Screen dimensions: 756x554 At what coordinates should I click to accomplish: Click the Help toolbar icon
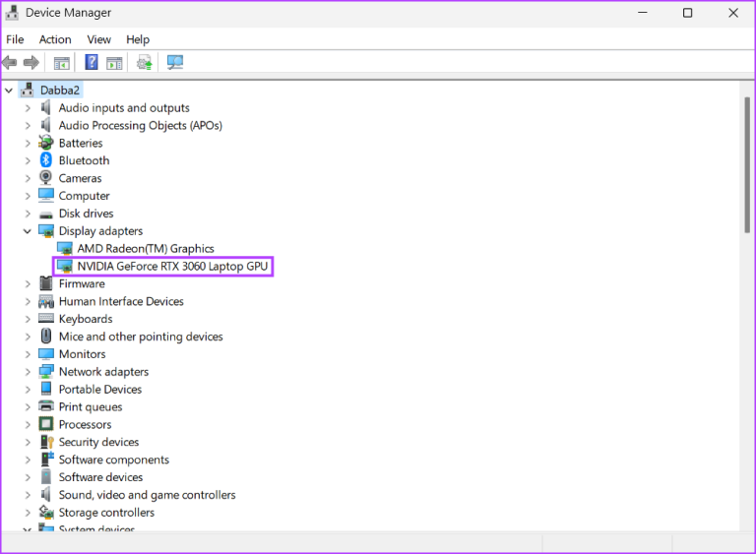[92, 63]
